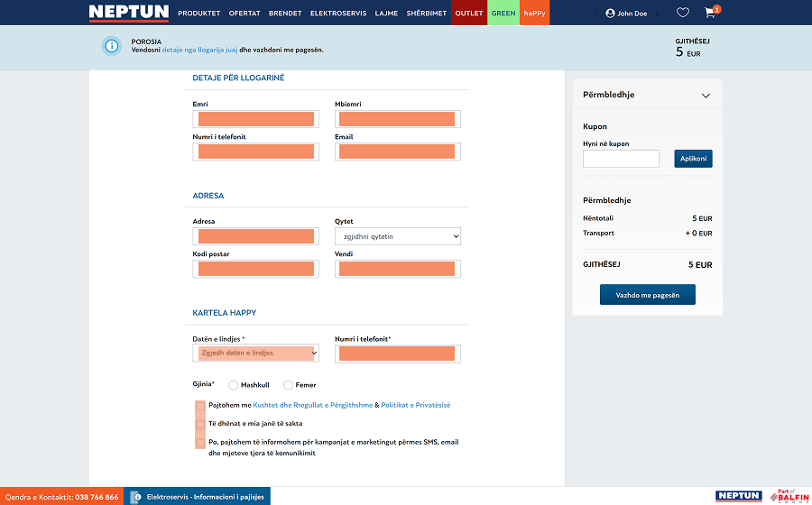Select the Mashkull gender option
Image resolution: width=812 pixels, height=505 pixels.
[234, 385]
